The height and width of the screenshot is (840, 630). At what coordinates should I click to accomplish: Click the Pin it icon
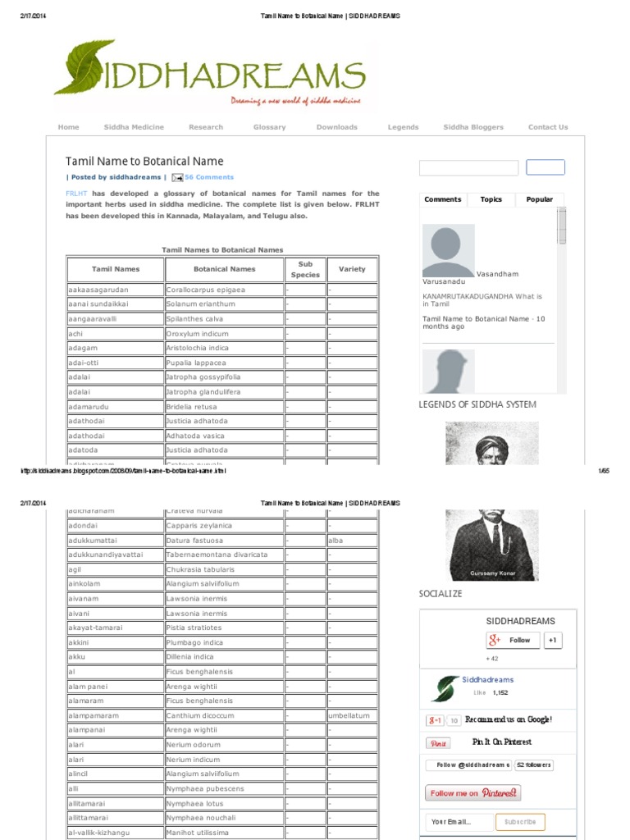point(438,743)
